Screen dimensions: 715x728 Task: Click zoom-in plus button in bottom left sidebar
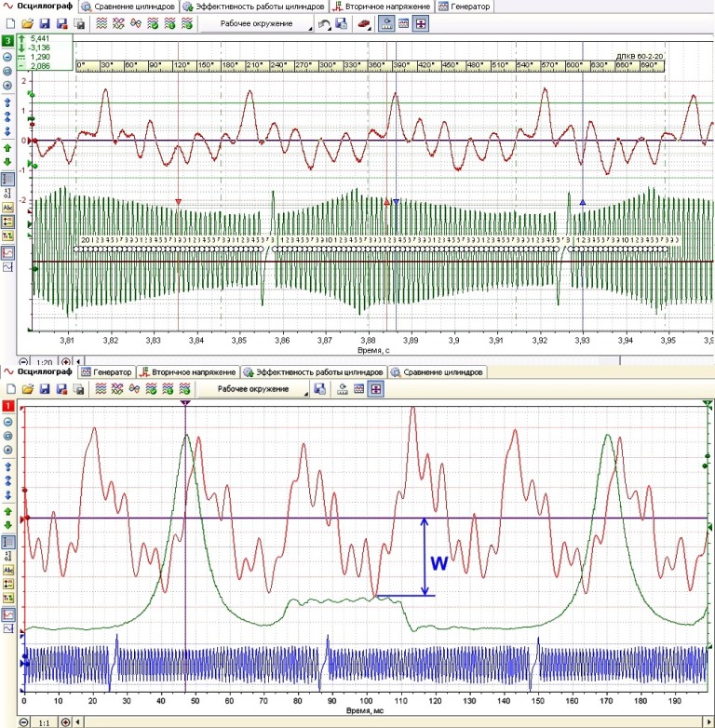coord(7,450)
